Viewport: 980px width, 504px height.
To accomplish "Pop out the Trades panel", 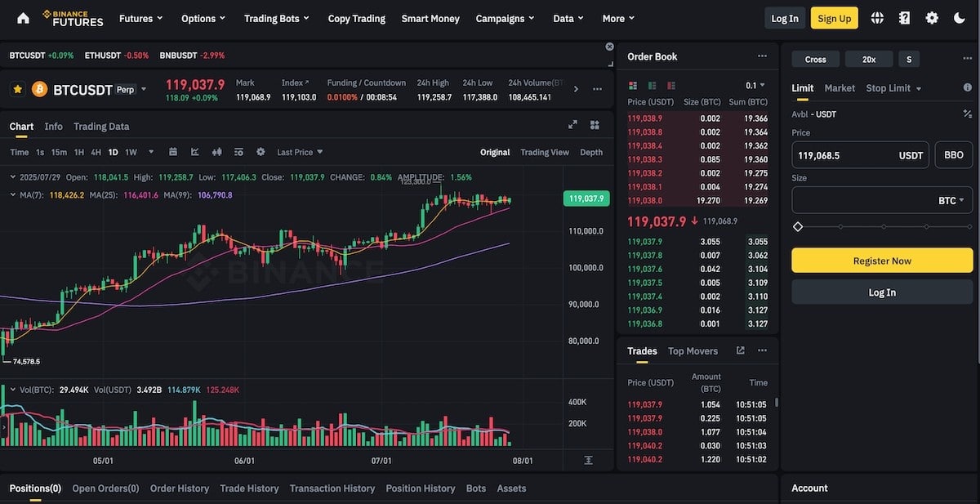I will (x=740, y=350).
